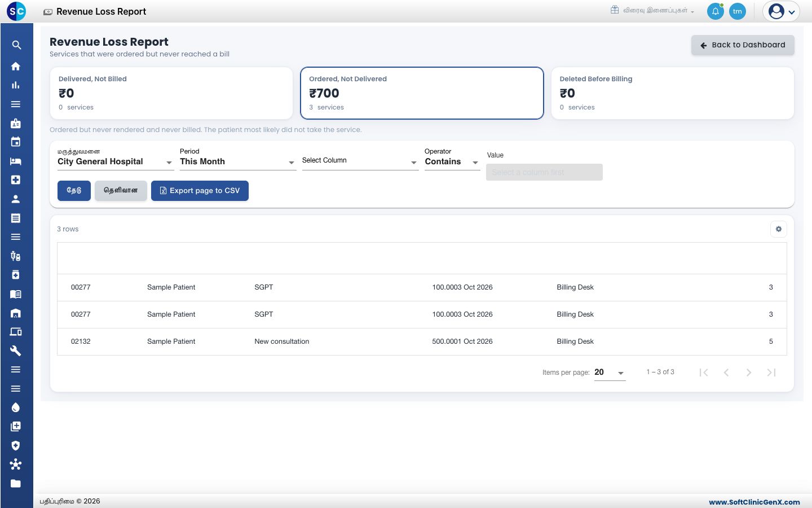
Task: Open the blood drop sidebar icon
Action: [x=16, y=408]
